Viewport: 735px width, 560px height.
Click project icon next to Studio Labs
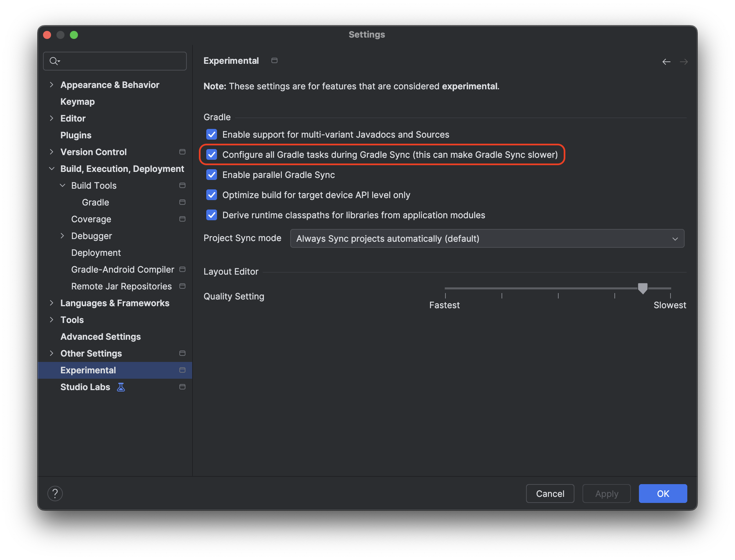[x=182, y=387]
